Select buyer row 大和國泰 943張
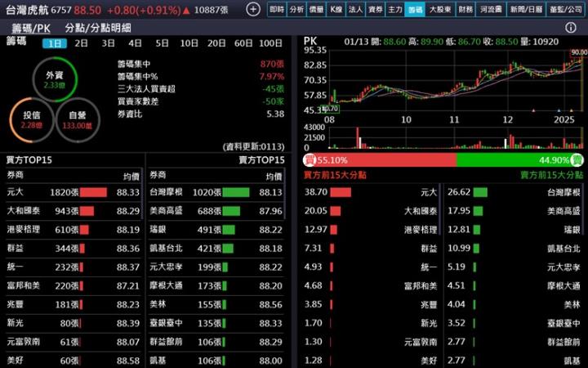This screenshot has height=368, width=588. (x=73, y=211)
